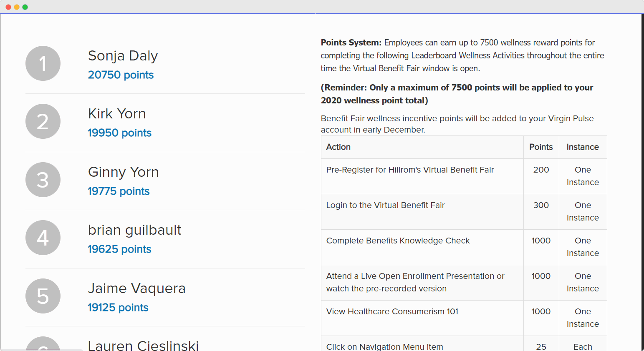The height and width of the screenshot is (351, 644).
Task: Click the yellow minimize window control
Action: (16, 7)
